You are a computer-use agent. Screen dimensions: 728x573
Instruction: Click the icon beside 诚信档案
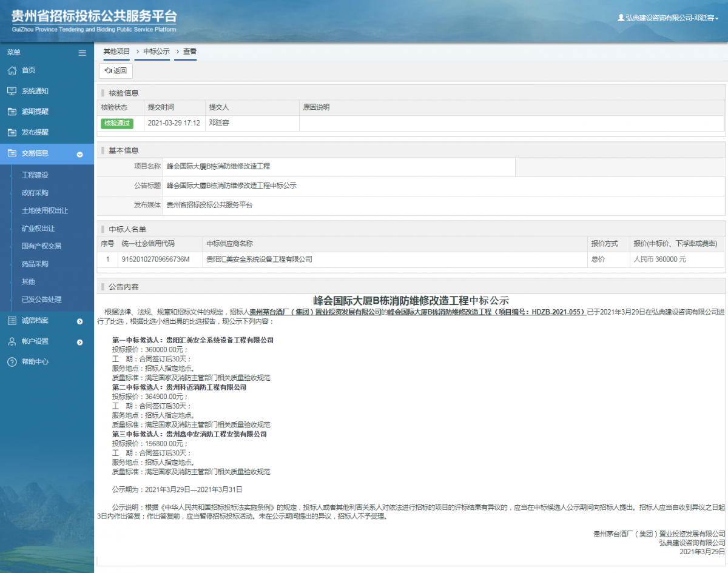12,320
